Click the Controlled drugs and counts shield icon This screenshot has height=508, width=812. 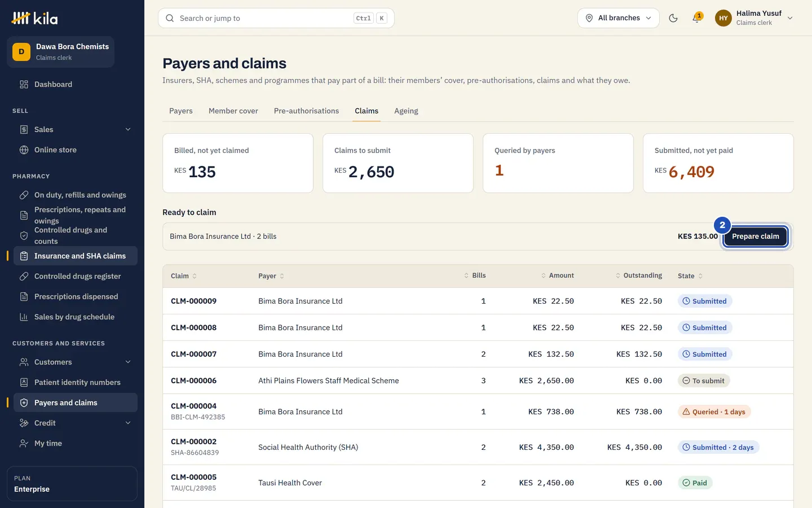pyautogui.click(x=24, y=236)
